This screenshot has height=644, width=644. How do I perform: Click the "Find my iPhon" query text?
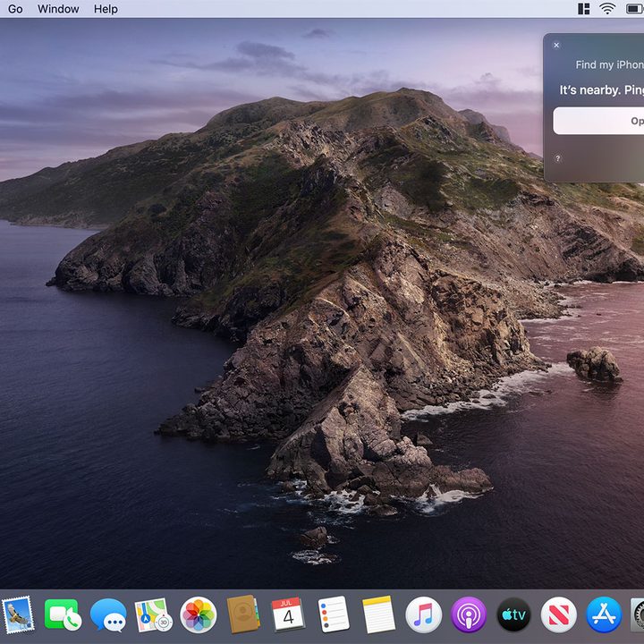coord(609,65)
